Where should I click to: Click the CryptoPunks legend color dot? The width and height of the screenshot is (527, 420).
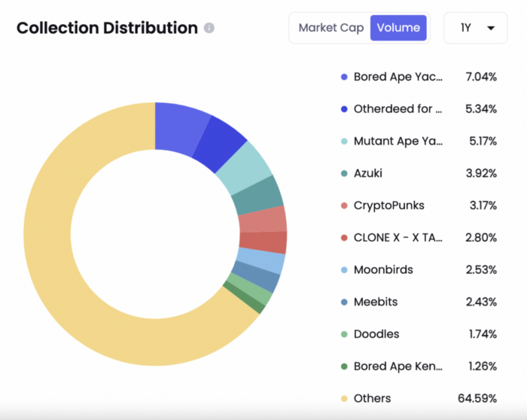(344, 205)
